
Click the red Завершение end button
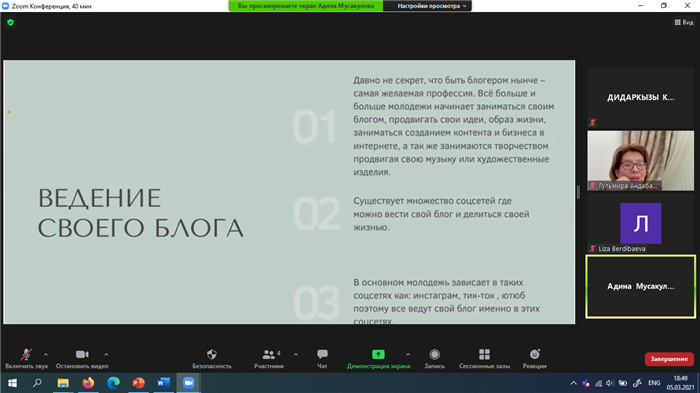click(x=669, y=359)
